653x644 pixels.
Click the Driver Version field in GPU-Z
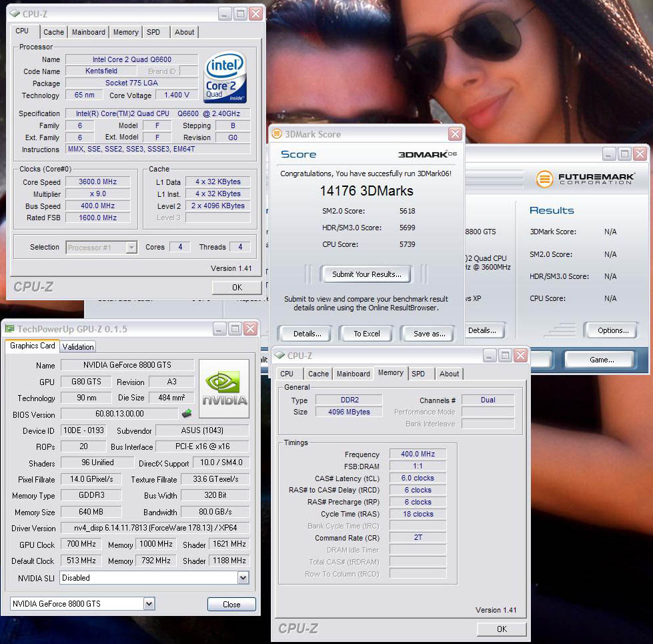pyautogui.click(x=155, y=528)
